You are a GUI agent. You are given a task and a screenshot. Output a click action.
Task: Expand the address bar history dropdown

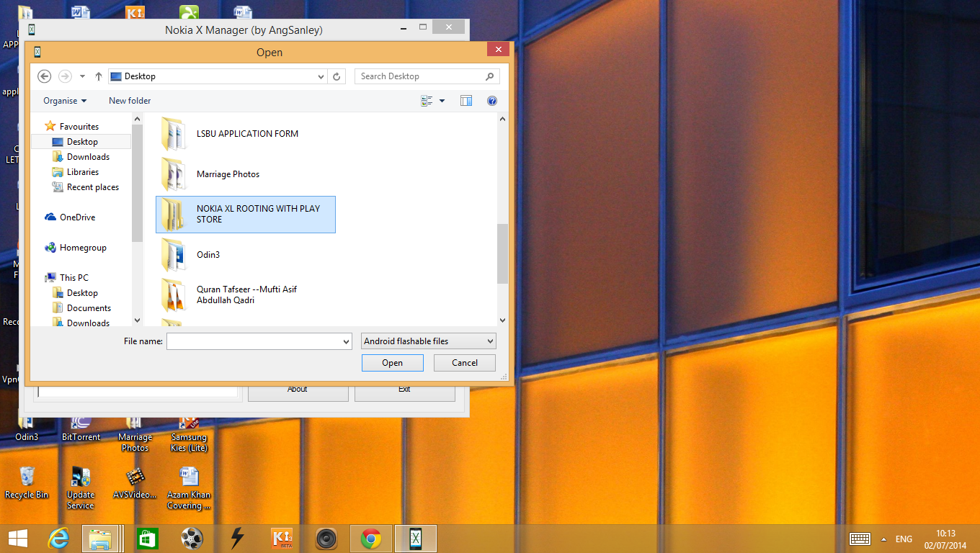tap(321, 76)
